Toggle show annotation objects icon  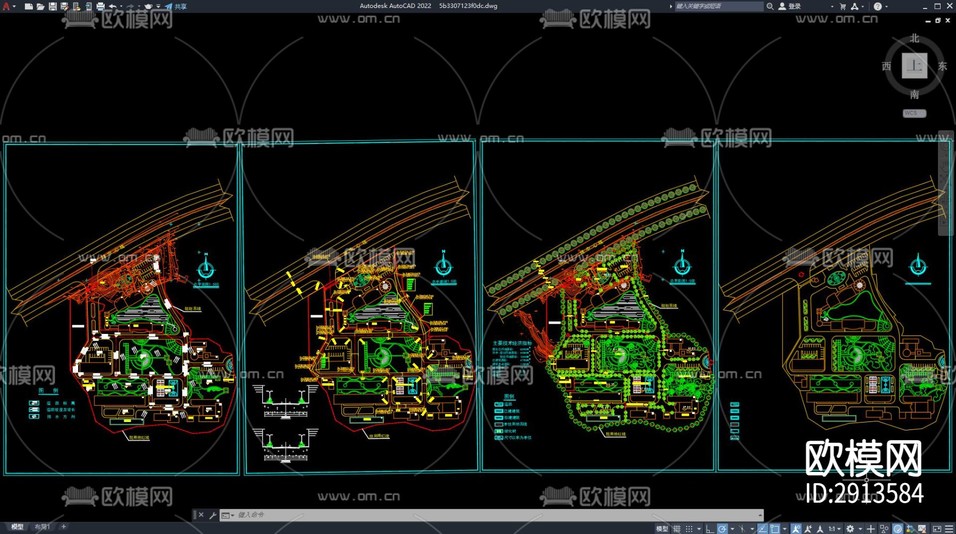[x=796, y=528]
